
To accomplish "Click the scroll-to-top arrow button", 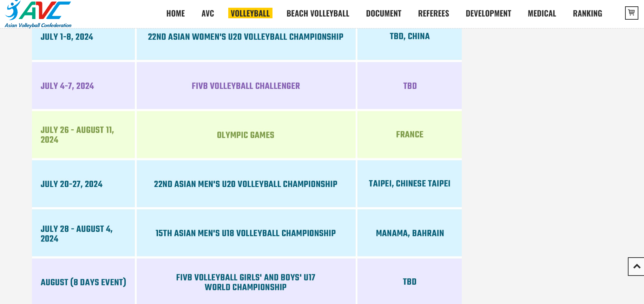I will pyautogui.click(x=636, y=266).
